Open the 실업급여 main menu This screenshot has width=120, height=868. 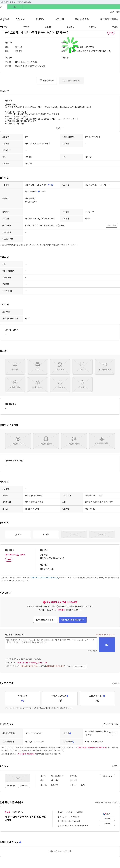[x=59, y=19]
